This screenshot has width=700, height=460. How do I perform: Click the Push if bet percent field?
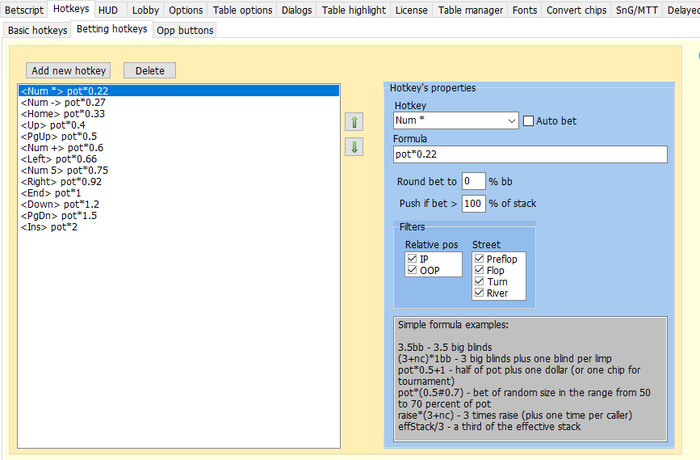click(473, 204)
